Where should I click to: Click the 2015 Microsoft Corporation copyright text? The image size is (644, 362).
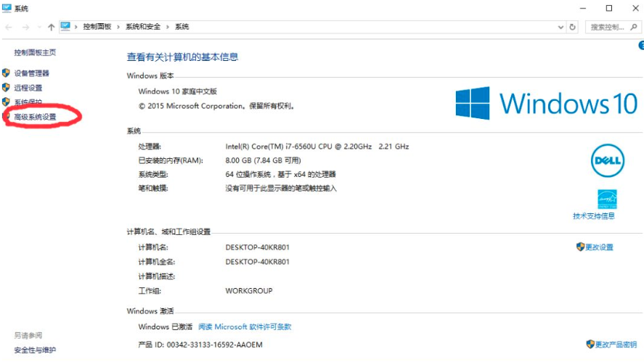pyautogui.click(x=216, y=106)
